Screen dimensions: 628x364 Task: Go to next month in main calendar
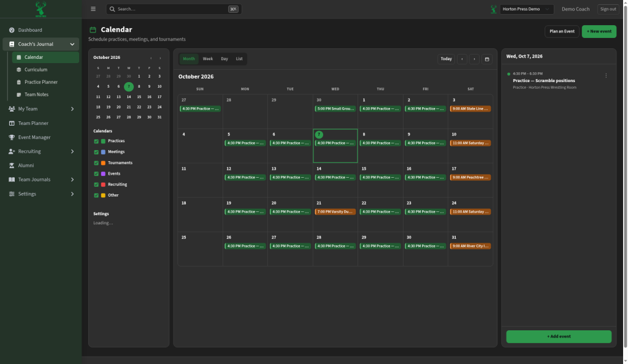click(474, 59)
